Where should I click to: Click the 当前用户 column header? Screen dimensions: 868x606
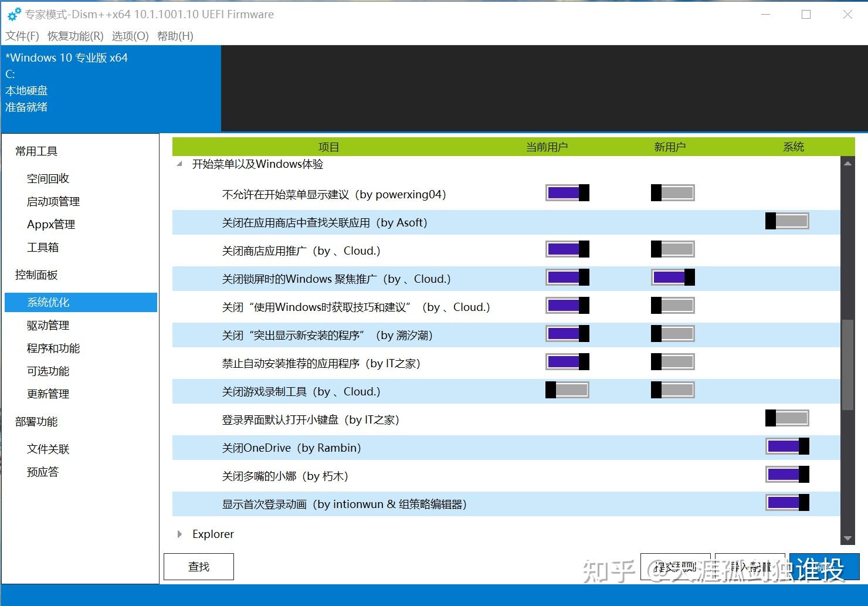click(547, 147)
